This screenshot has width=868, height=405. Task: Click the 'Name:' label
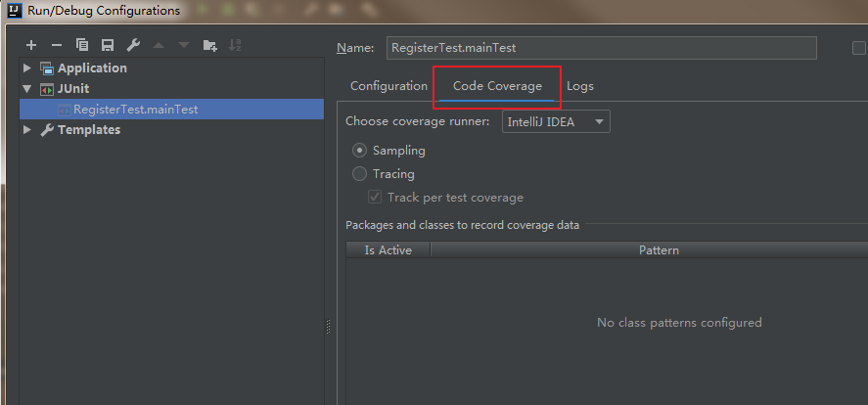(x=355, y=48)
